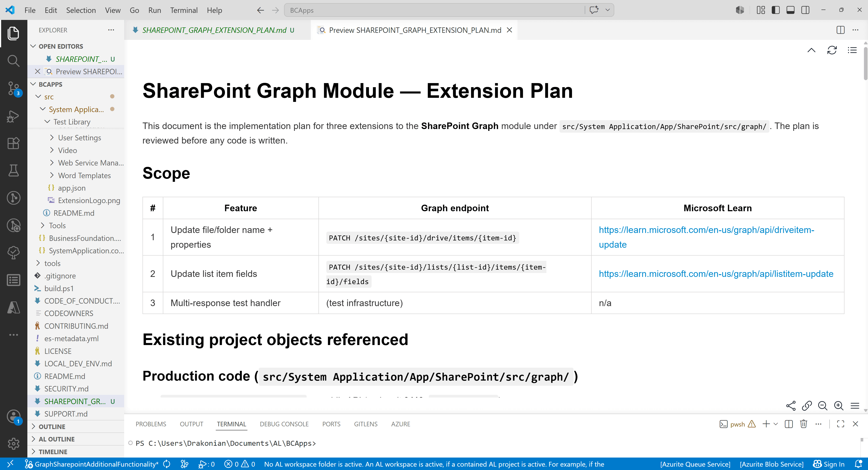Image resolution: width=868 pixels, height=470 pixels.
Task: Open ExtensionLogo.png in the explorer
Action: tap(89, 200)
